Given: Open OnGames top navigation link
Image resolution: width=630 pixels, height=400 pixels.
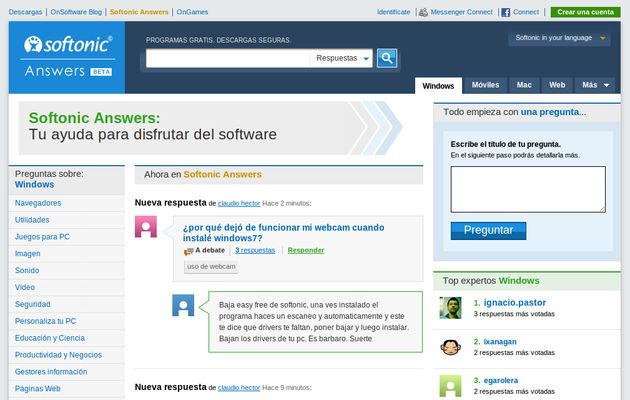Looking at the screenshot, I should click(x=192, y=12).
